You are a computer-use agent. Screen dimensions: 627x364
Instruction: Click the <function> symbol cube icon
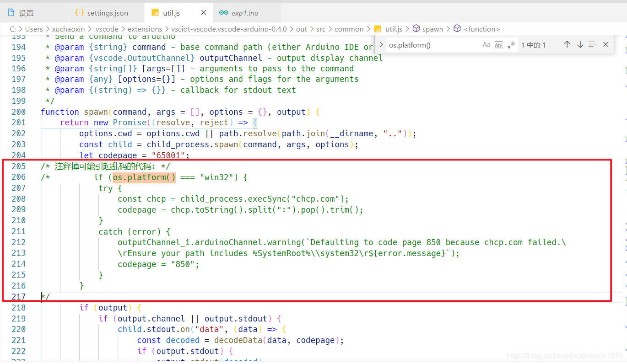457,29
